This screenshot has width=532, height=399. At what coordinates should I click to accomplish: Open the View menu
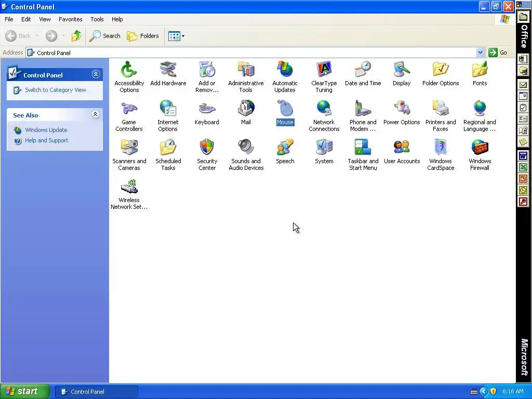pos(45,19)
